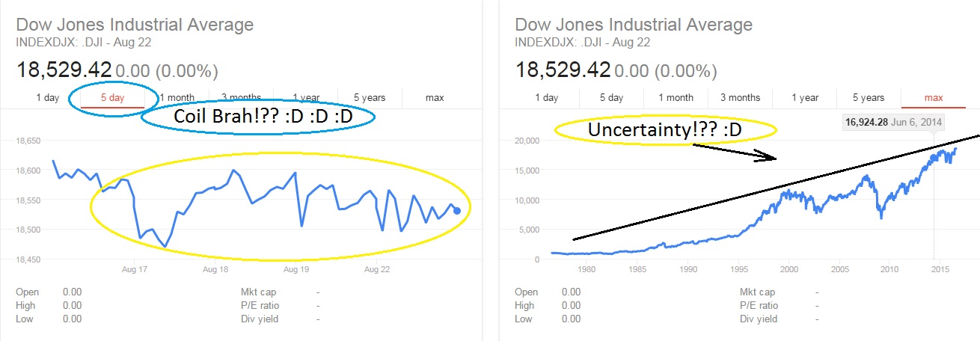Screen dimensions: 980x341
Task: Open the 3 months view on right chart
Action: click(x=740, y=98)
